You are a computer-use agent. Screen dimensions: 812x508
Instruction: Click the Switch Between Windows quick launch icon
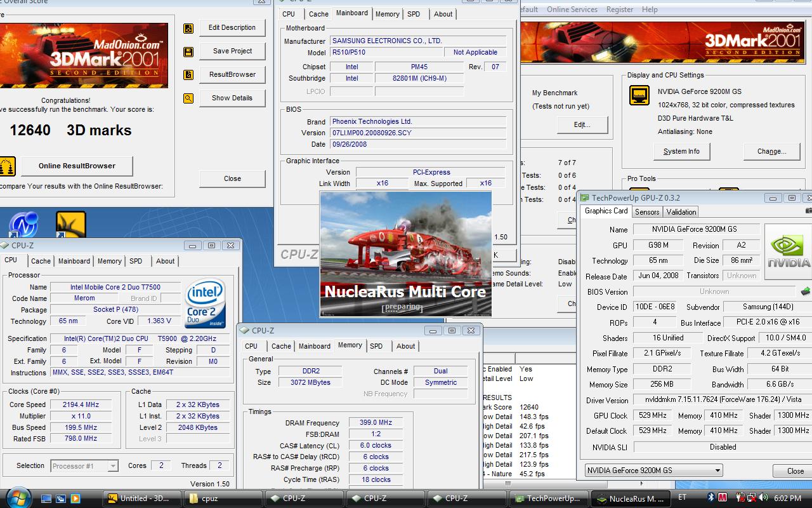(x=62, y=498)
